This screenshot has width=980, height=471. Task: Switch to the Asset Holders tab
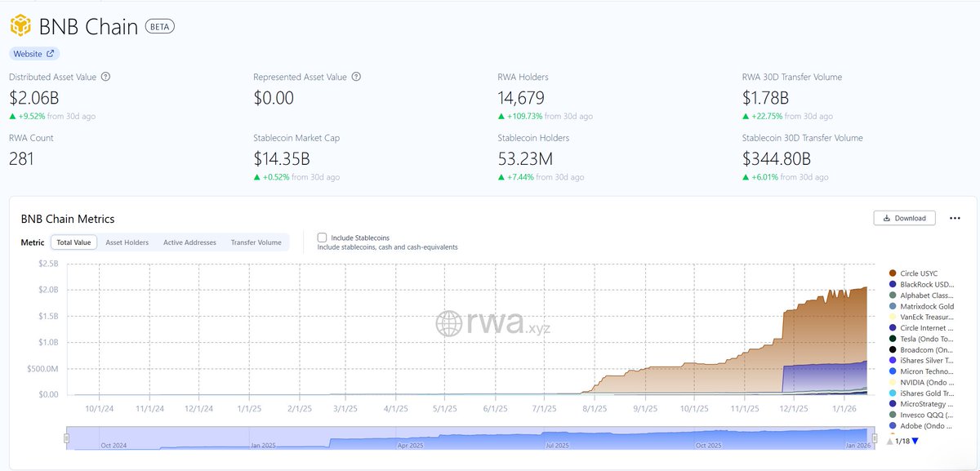click(x=127, y=242)
